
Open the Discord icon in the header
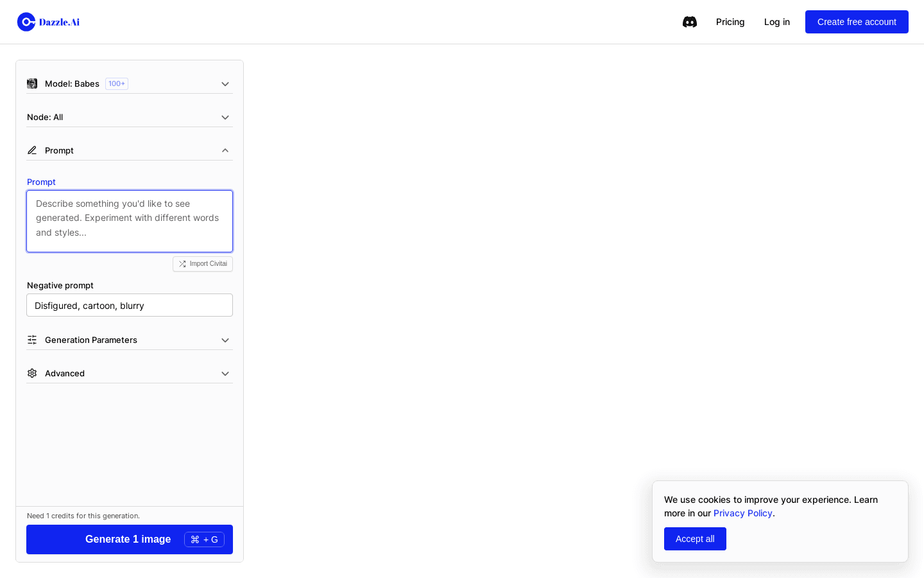pos(690,22)
